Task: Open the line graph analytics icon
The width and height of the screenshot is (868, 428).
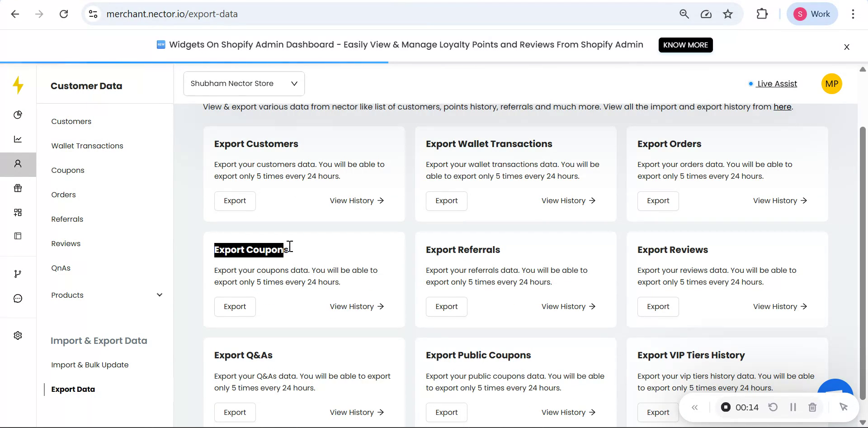Action: (x=18, y=139)
